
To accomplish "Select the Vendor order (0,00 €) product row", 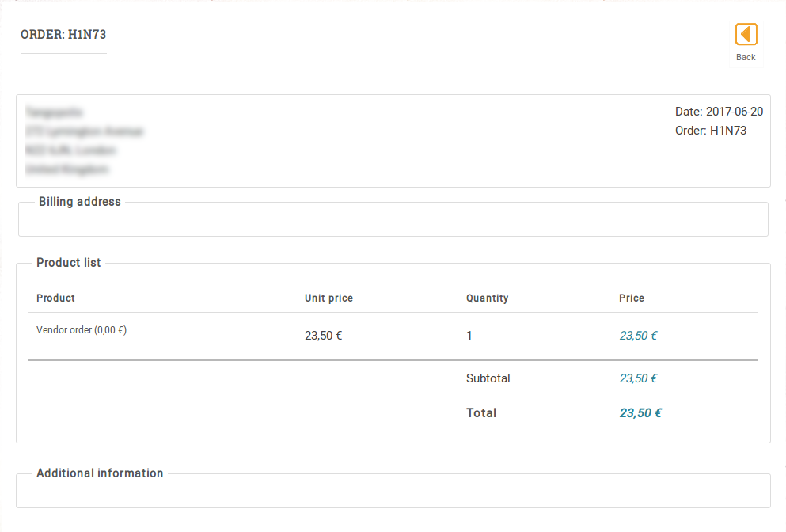I will pyautogui.click(x=82, y=331).
